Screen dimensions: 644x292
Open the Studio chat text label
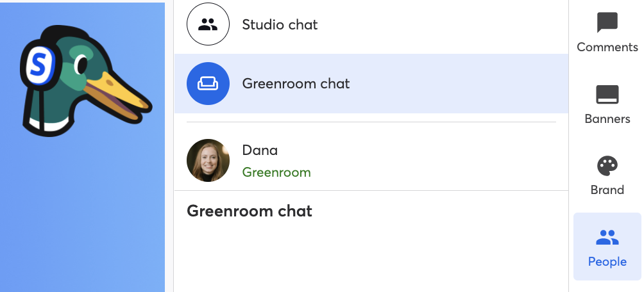click(280, 24)
